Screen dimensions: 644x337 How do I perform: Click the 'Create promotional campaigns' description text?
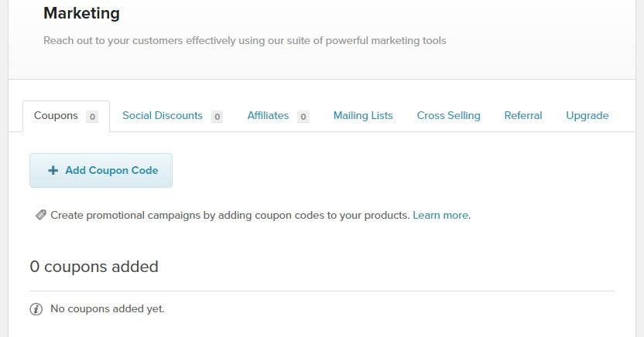(230, 216)
